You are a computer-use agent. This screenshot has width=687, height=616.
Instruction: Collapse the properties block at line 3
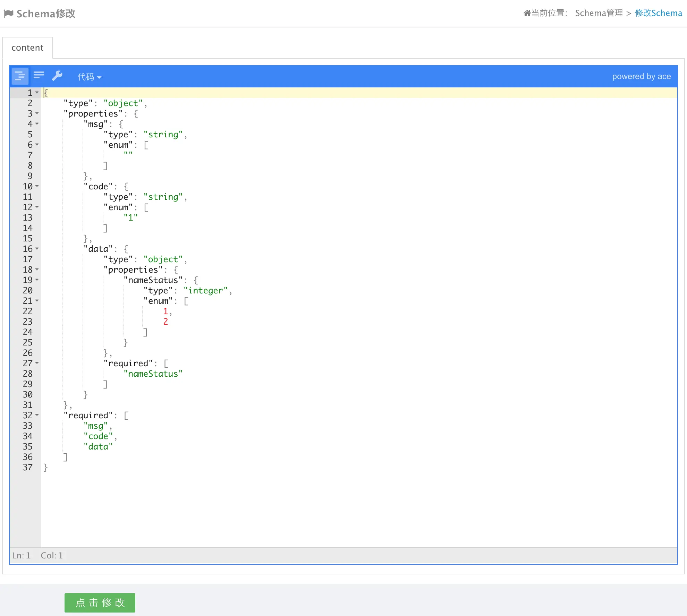pyautogui.click(x=37, y=113)
